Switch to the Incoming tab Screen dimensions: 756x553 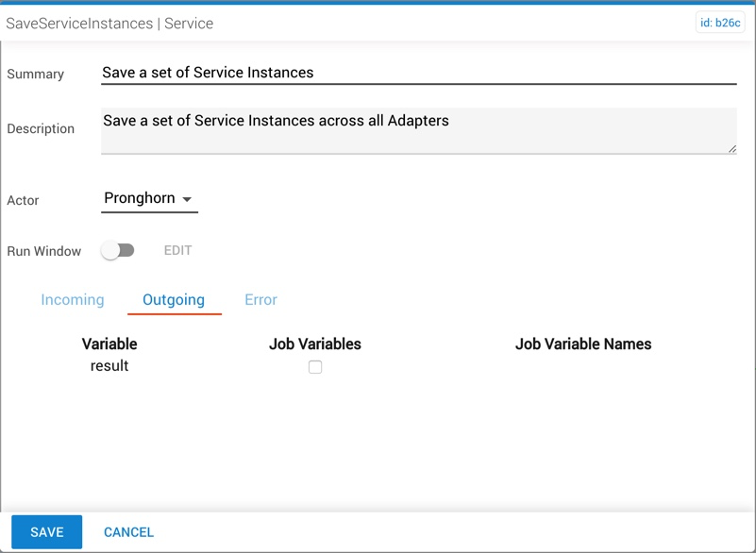pyautogui.click(x=73, y=299)
